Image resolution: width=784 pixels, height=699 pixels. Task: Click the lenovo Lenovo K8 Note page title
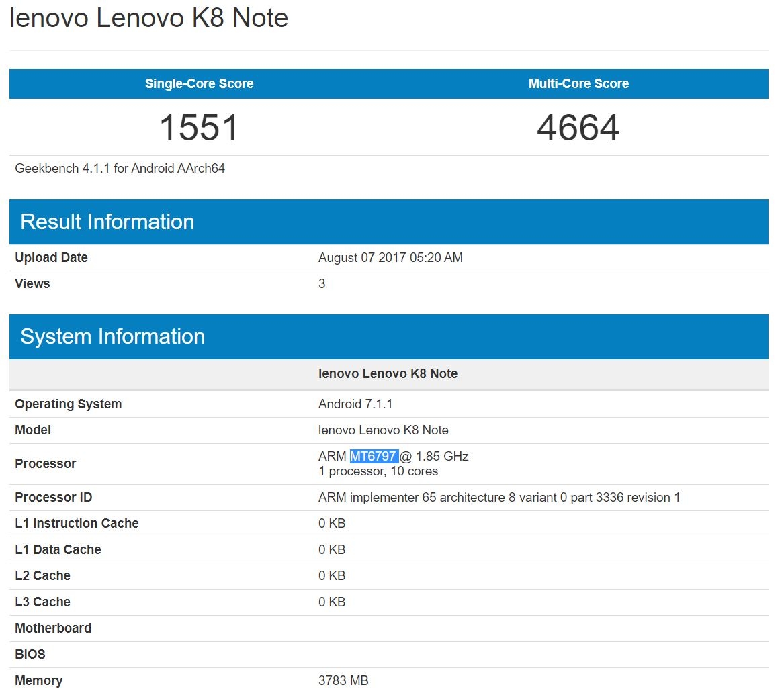click(x=148, y=18)
